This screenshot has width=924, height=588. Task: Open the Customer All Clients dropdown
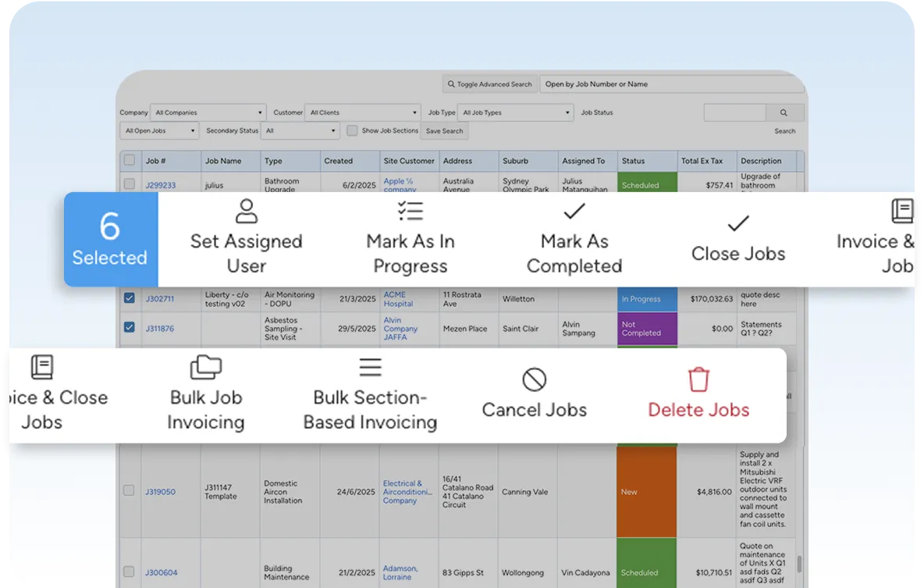pyautogui.click(x=363, y=112)
